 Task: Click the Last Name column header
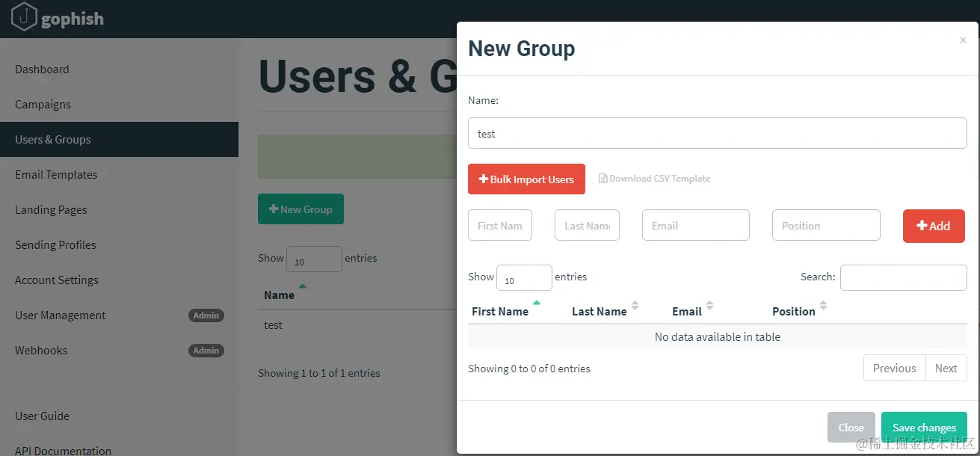click(599, 312)
